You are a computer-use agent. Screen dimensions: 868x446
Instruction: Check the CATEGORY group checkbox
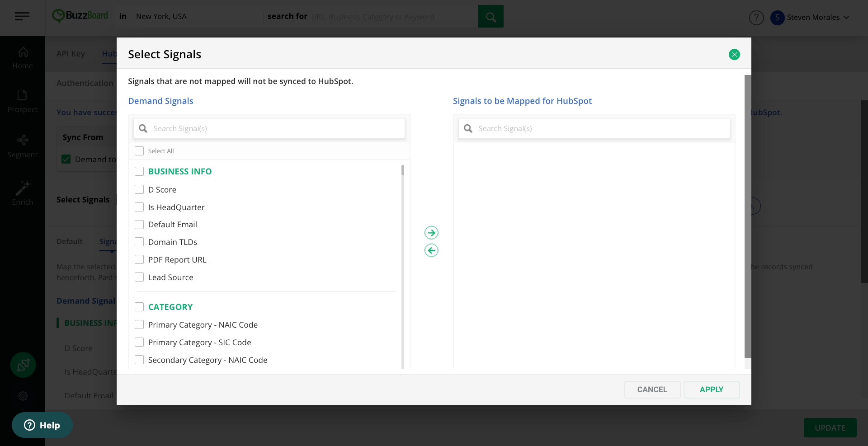[x=139, y=307]
